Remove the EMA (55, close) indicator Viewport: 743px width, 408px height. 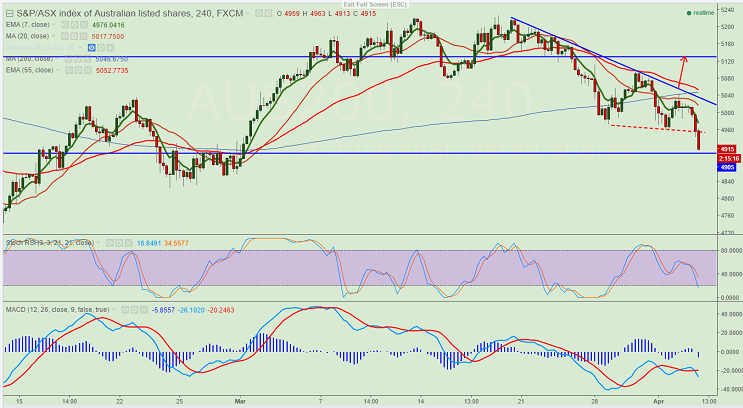88,70
